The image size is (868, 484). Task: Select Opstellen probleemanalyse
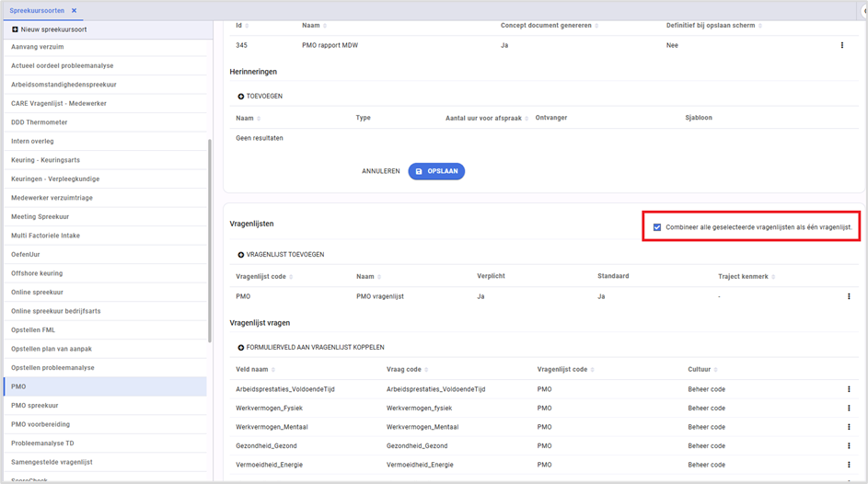[105, 368]
